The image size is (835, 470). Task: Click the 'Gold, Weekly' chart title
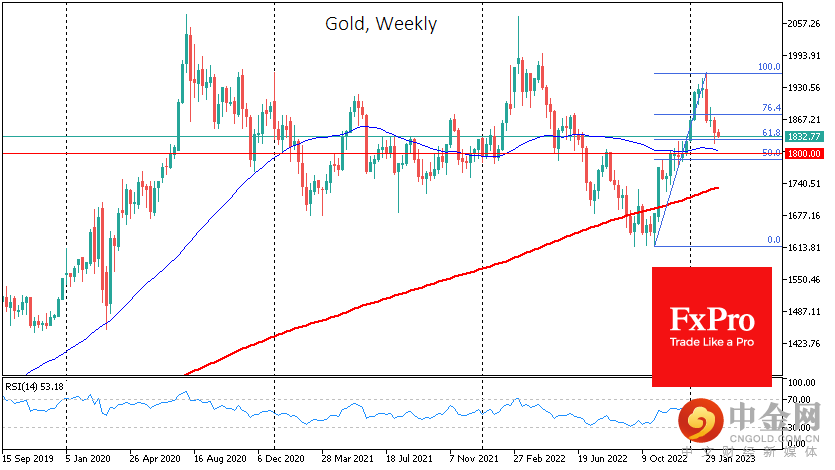tap(380, 24)
